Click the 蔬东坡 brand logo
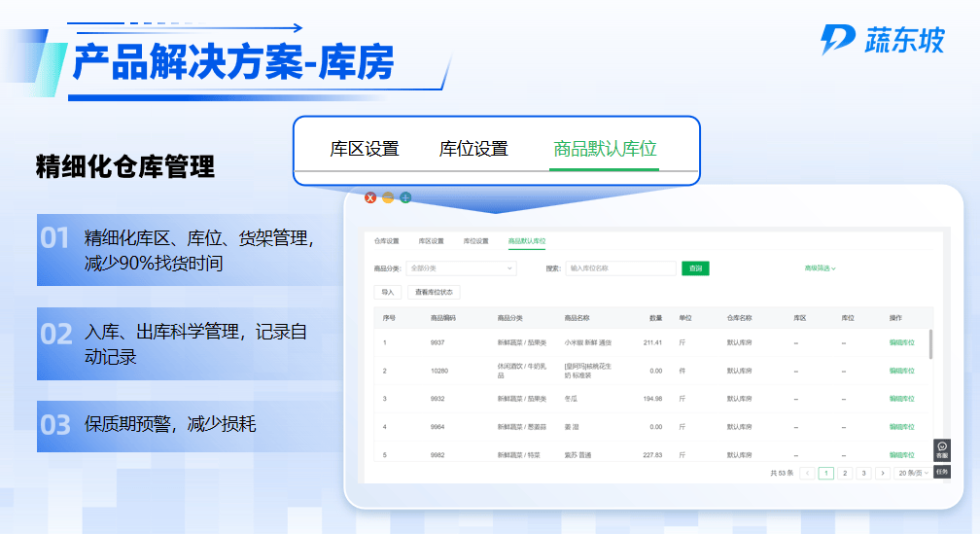 click(x=883, y=40)
